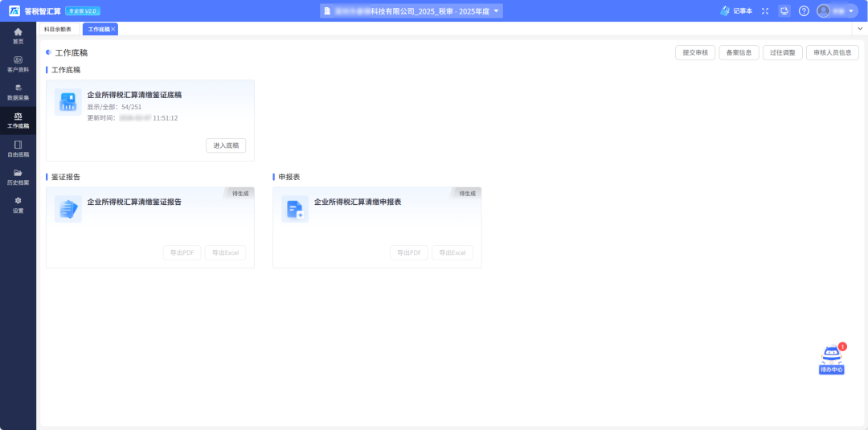Click the 企业所得税汇算清缴鉴证报告 title
Viewport: 868px width, 430px height.
pos(134,202)
